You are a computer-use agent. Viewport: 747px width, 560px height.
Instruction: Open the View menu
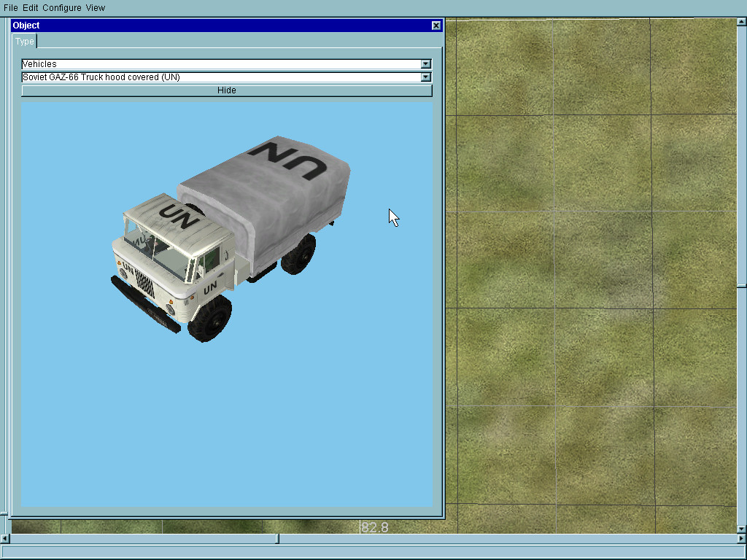96,7
